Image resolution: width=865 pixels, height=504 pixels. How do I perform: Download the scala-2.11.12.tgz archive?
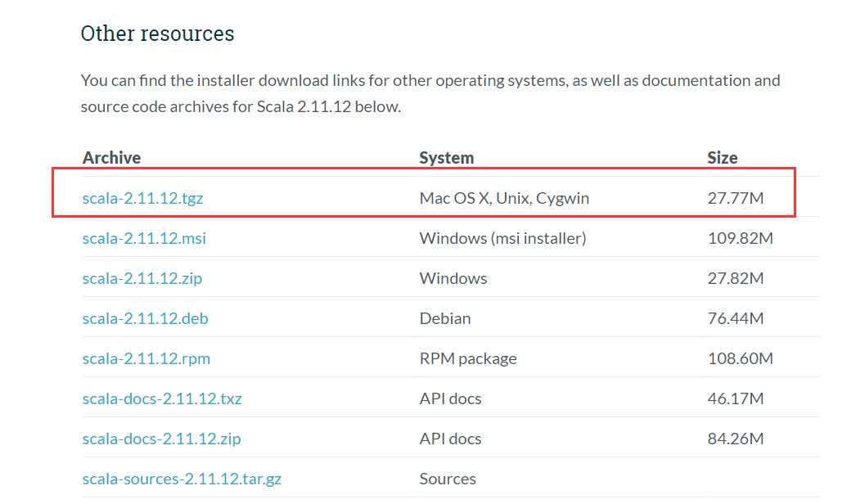pyautogui.click(x=143, y=198)
